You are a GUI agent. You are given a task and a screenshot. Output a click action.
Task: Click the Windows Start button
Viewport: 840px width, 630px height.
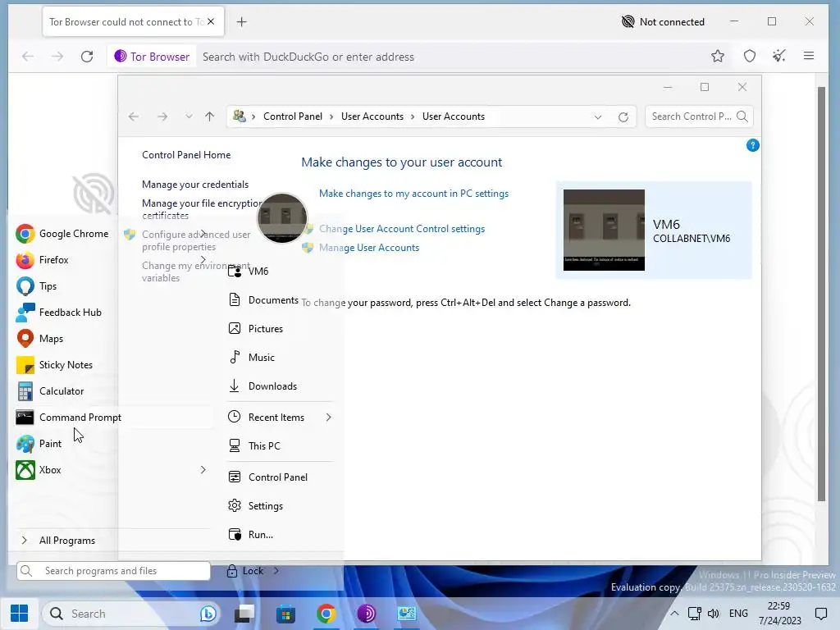pyautogui.click(x=20, y=614)
